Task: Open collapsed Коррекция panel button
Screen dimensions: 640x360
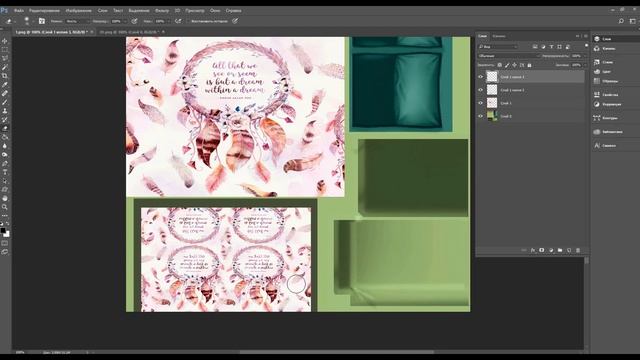Action: point(608,104)
